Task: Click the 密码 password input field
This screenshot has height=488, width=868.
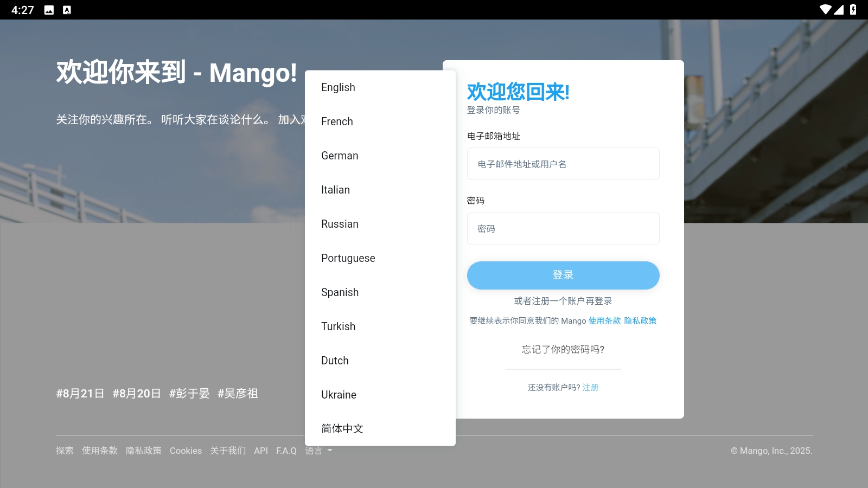Action: click(x=563, y=228)
